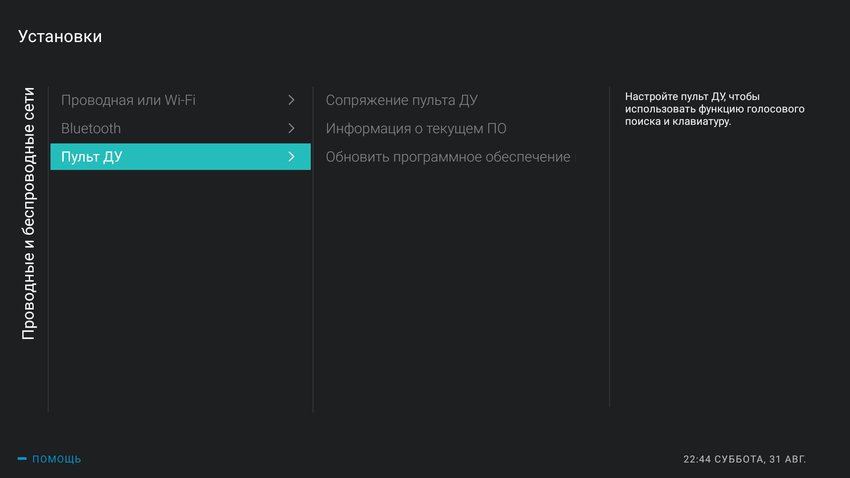Screen dimensions: 850x478
Task: Select Обновить программное обеспечение
Action: pyautogui.click(x=448, y=157)
